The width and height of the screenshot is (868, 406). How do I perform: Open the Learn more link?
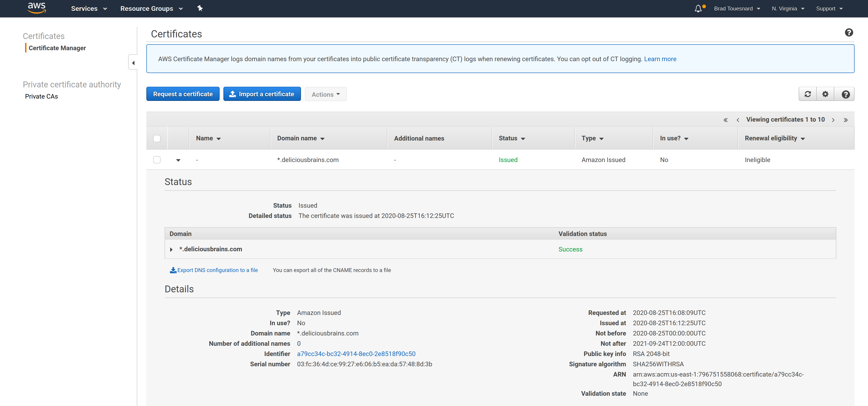coord(660,59)
